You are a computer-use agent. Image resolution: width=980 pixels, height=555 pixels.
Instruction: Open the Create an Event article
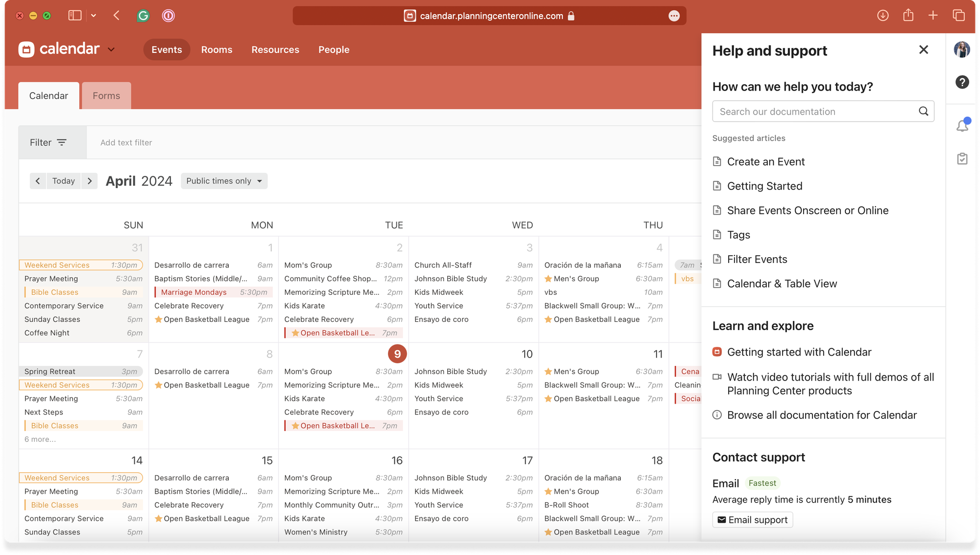click(765, 162)
